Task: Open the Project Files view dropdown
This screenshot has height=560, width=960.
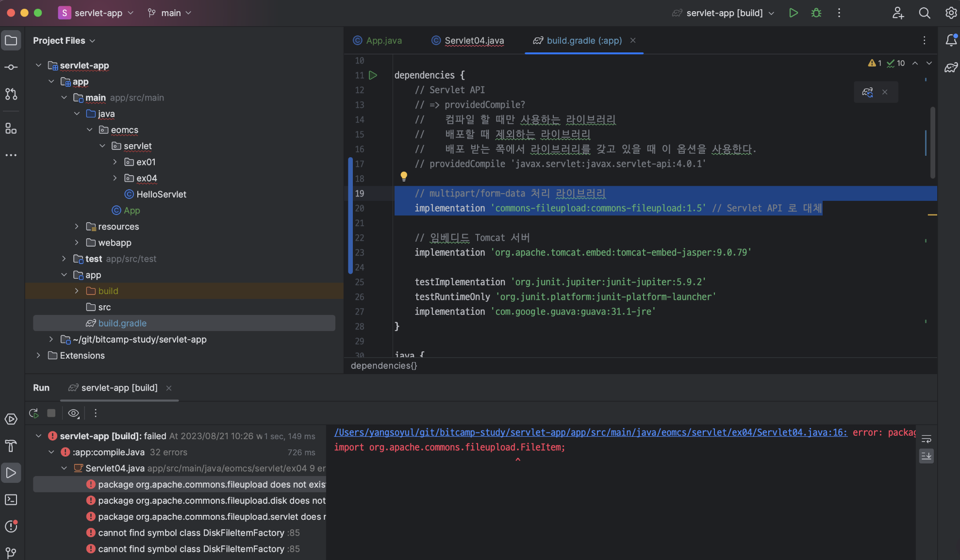Action: coord(64,41)
